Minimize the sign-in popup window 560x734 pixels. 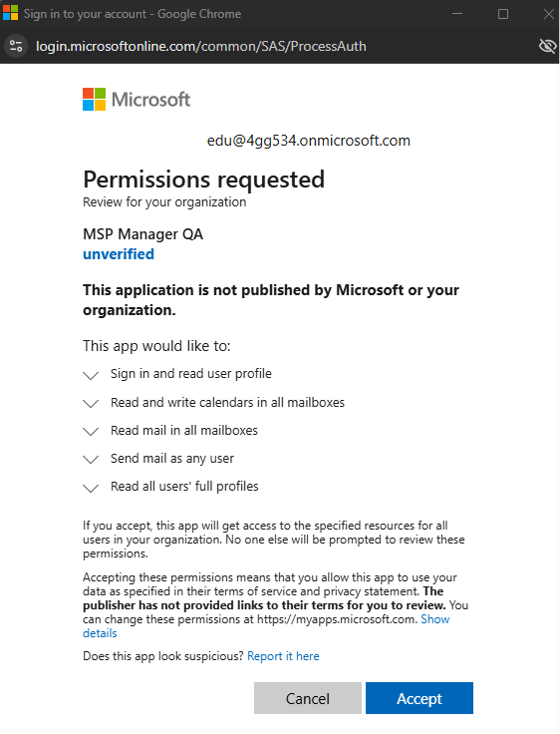click(x=457, y=14)
